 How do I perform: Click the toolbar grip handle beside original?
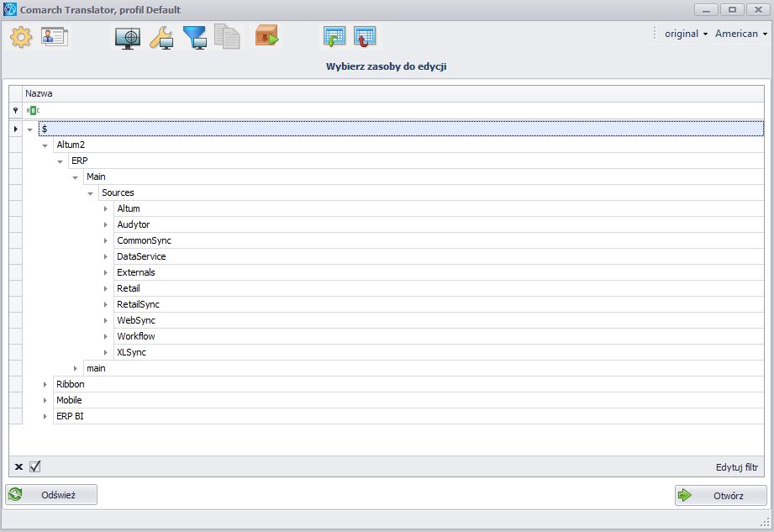pyautogui.click(x=655, y=34)
